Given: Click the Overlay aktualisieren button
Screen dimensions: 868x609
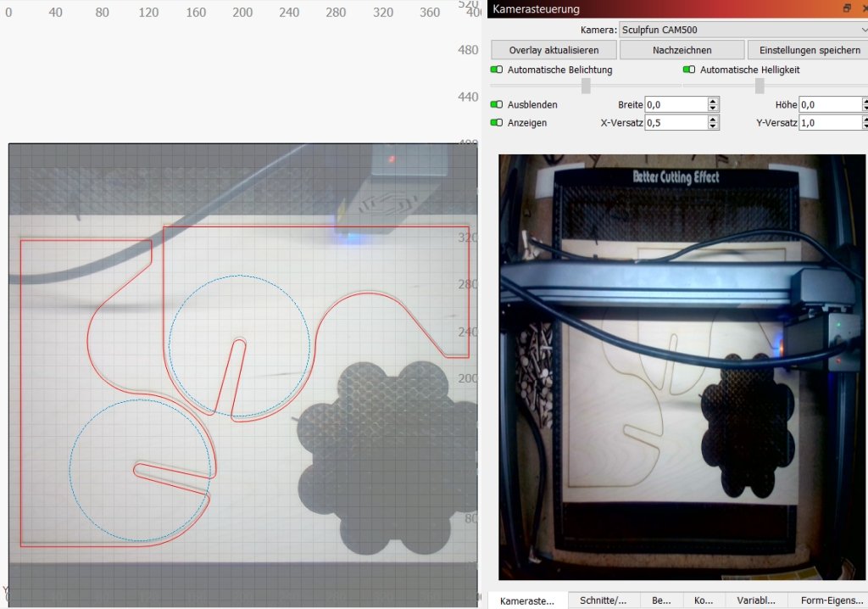Looking at the screenshot, I should pyautogui.click(x=554, y=50).
